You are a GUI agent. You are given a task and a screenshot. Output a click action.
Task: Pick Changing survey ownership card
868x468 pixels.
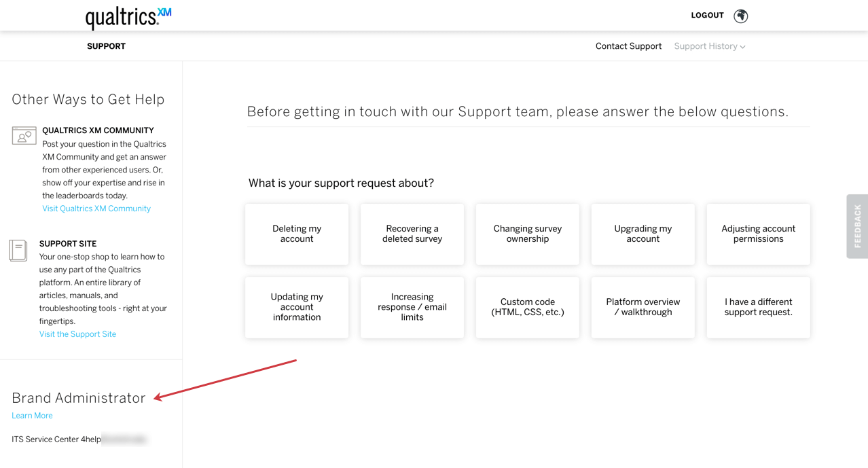[x=528, y=234]
